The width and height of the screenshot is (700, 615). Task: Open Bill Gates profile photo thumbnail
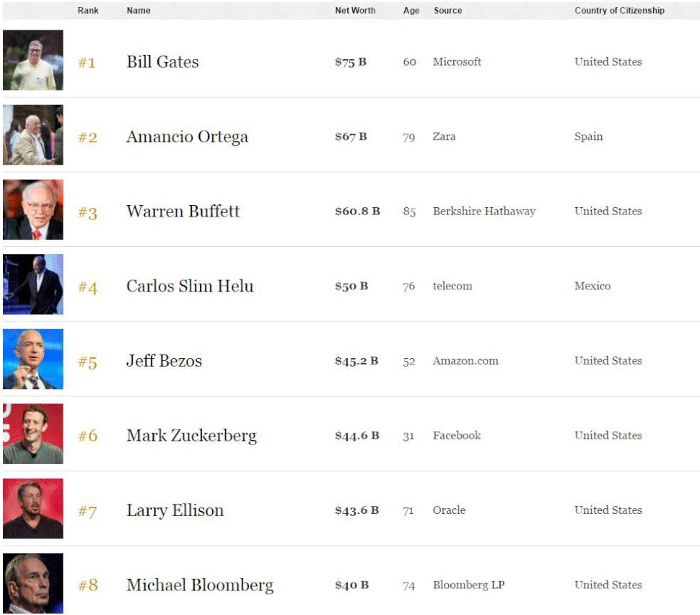coord(33,61)
